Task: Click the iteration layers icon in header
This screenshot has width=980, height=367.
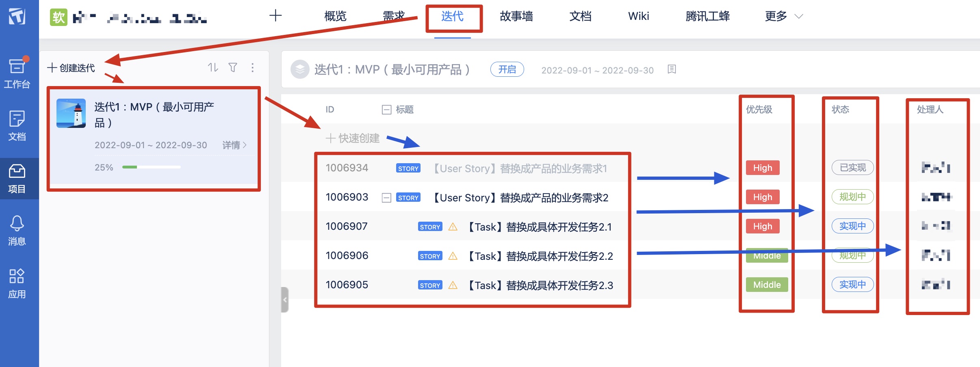Action: pyautogui.click(x=300, y=69)
